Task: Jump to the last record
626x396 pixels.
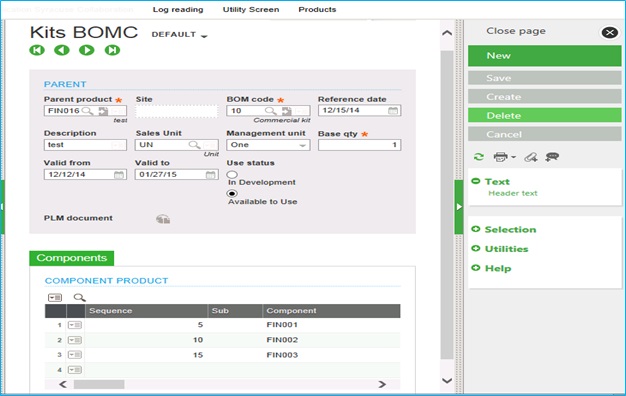Action: [x=112, y=50]
